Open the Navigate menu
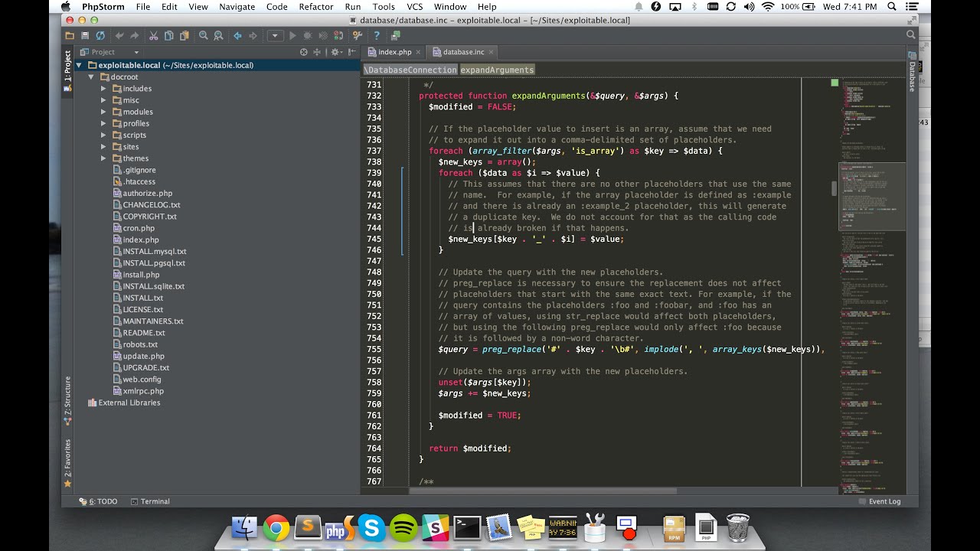 pos(237,7)
